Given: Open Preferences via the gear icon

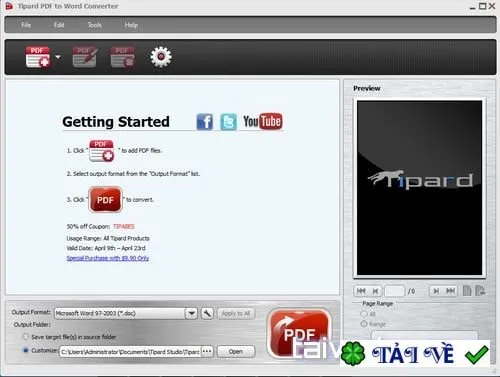Looking at the screenshot, I should pos(161,57).
